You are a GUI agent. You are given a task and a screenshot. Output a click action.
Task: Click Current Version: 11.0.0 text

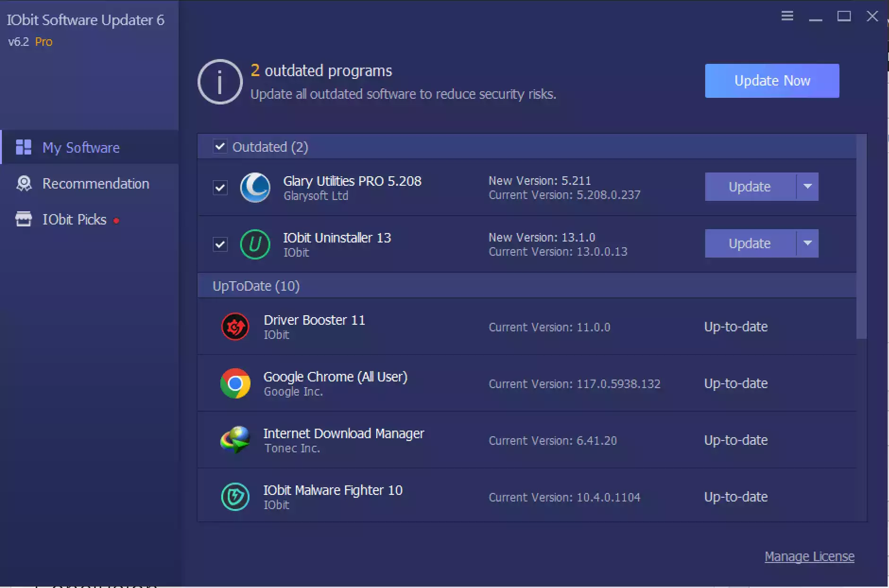point(550,327)
